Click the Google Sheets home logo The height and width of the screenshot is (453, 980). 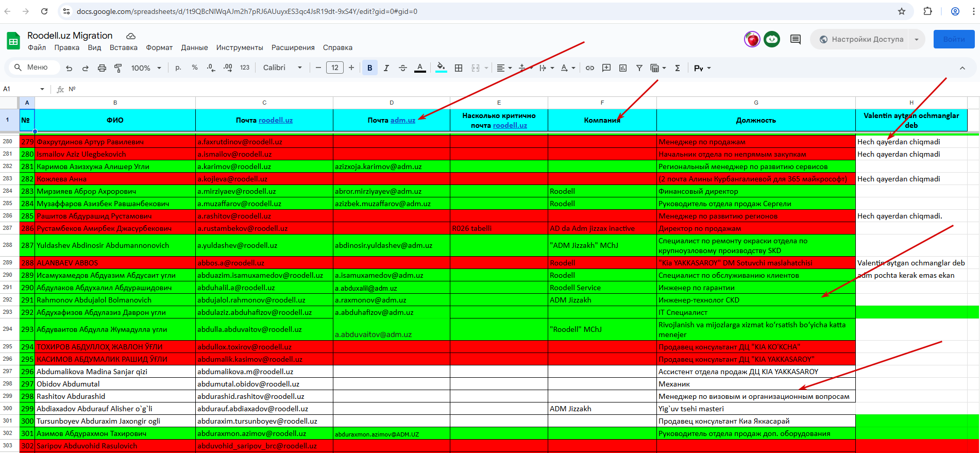click(13, 41)
